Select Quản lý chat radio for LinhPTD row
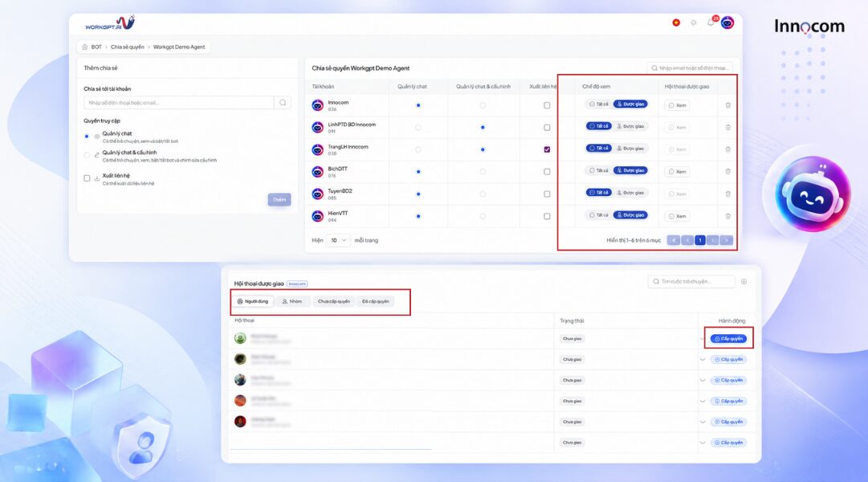 (418, 128)
